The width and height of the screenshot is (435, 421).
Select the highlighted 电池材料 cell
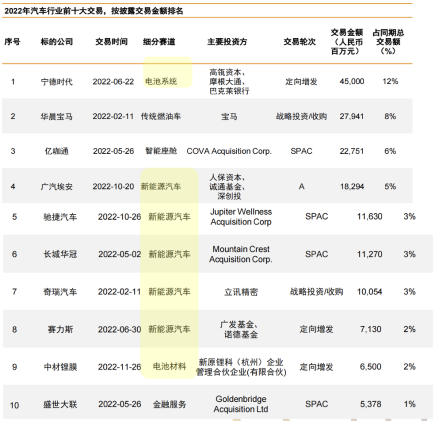tap(169, 366)
